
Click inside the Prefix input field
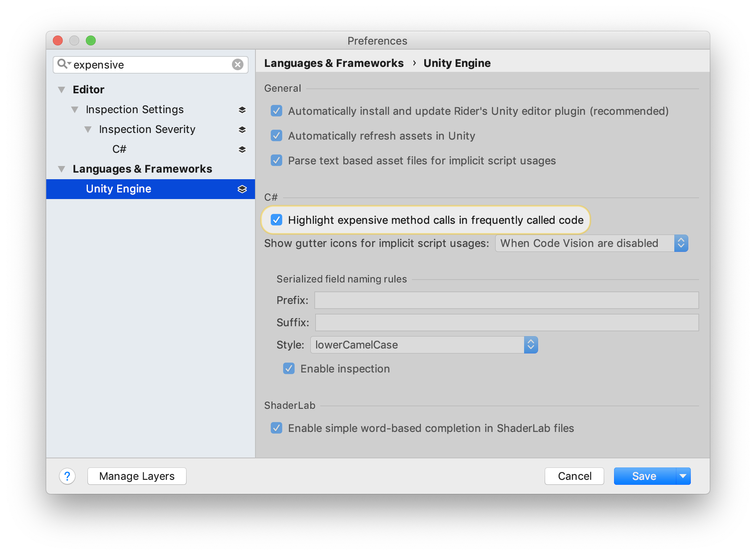pos(506,300)
